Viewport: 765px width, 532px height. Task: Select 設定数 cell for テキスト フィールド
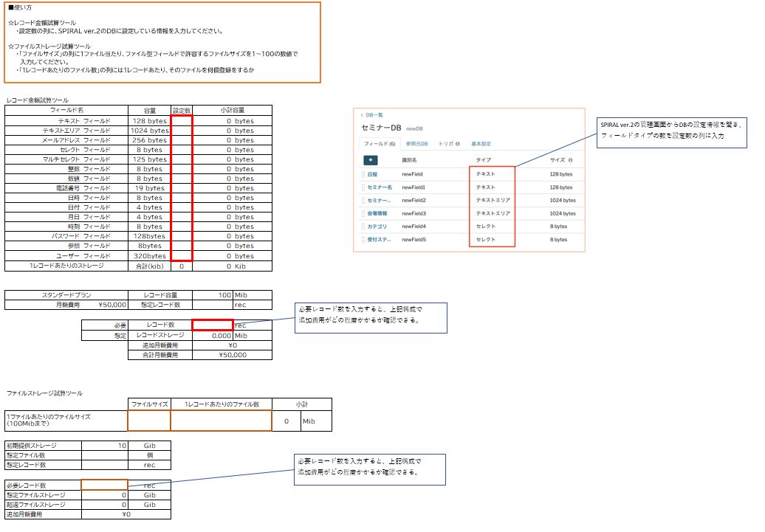(182, 121)
